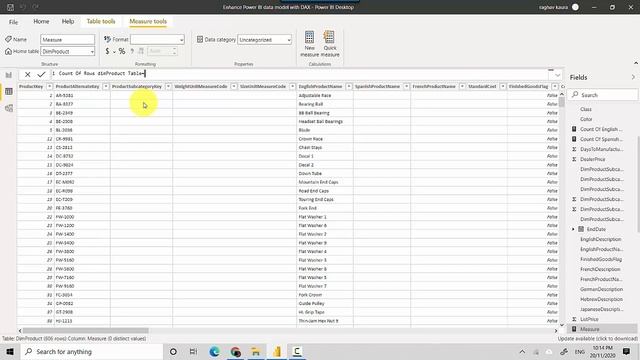
Task: Open the Home tab
Action: (x=41, y=21)
